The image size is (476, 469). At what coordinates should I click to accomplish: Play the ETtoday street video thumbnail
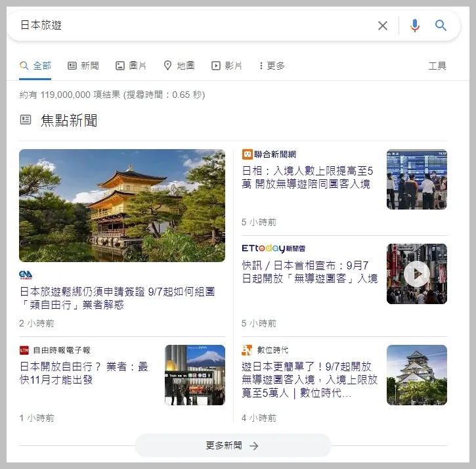point(416,274)
